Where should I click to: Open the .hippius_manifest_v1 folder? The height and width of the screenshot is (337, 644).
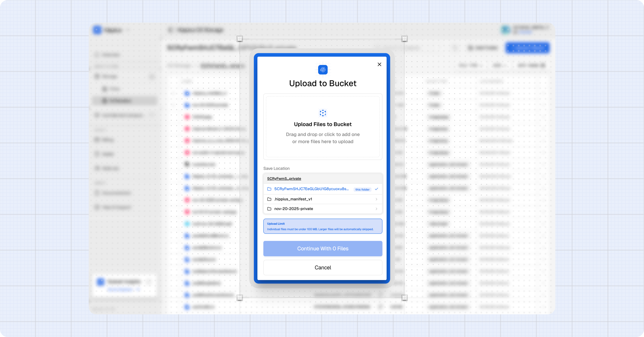(323, 199)
